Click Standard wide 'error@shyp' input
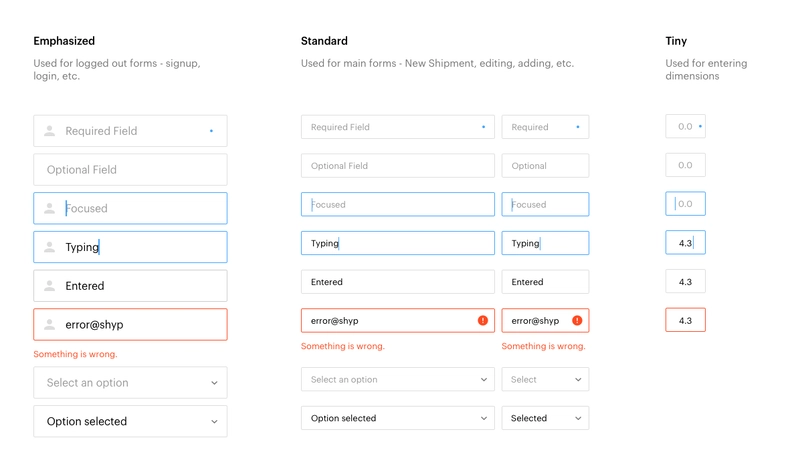This screenshot has height=476, width=800. point(398,320)
